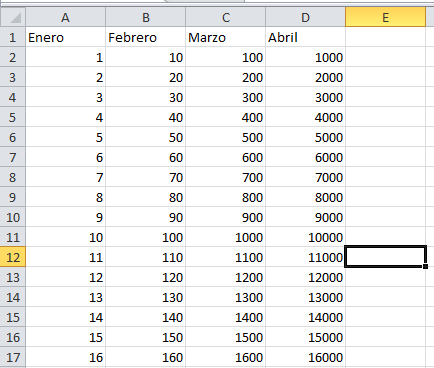Select the cell with value 1100

click(x=226, y=257)
